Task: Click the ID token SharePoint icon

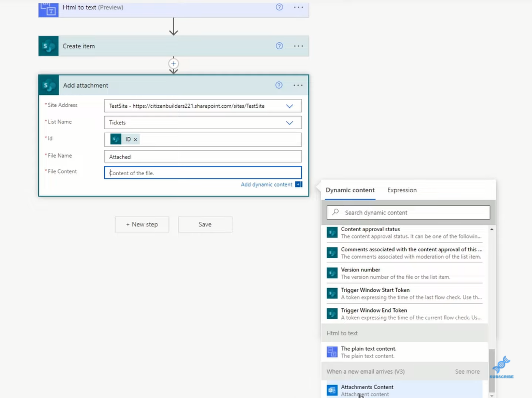Action: pos(116,139)
